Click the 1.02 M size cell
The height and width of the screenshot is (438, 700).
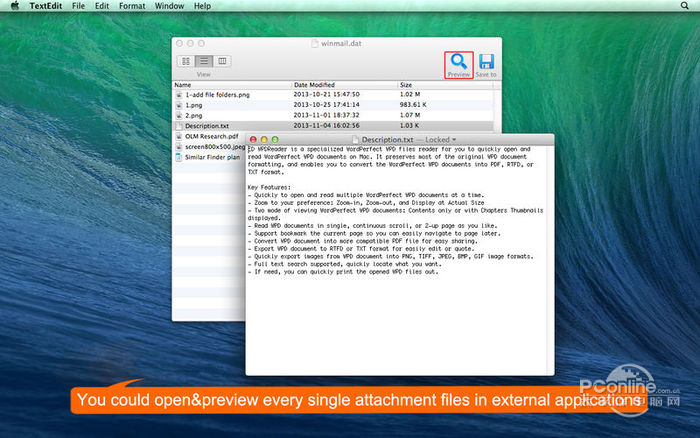(410, 95)
